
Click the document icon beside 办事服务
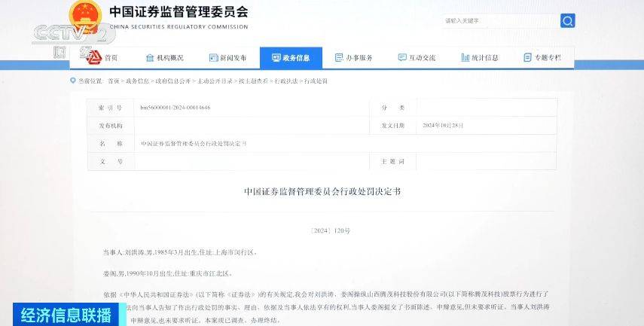pos(339,58)
